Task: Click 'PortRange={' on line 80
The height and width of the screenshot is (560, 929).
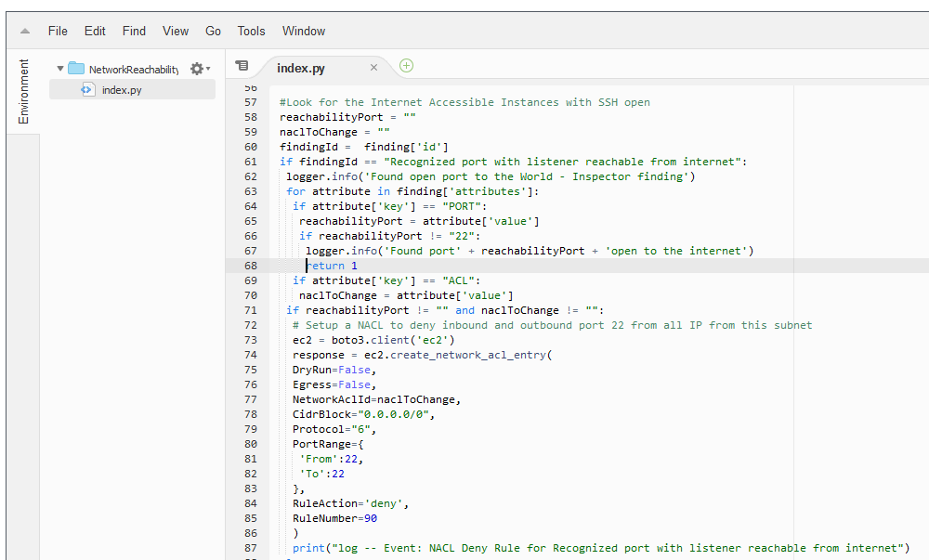Action: (x=328, y=444)
